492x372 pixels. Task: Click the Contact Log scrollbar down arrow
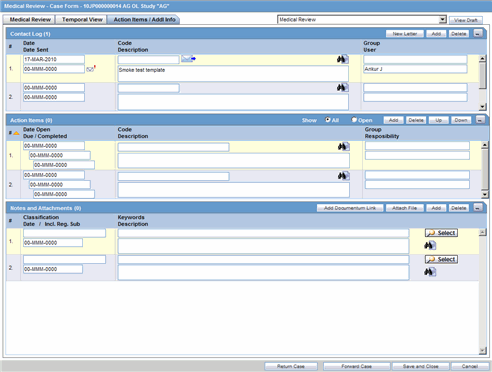click(x=482, y=107)
